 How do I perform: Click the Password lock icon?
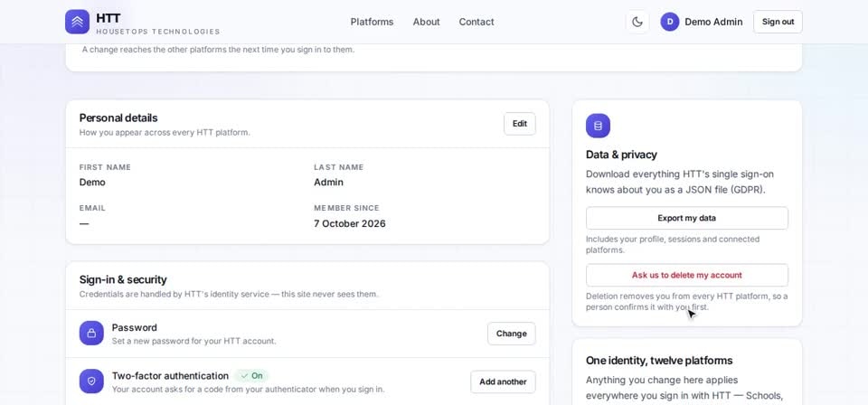(91, 333)
